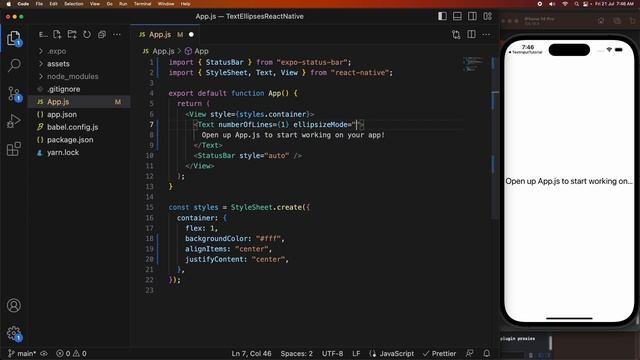Change indentation via Spaces: 2
640x360 pixels.
296,353
